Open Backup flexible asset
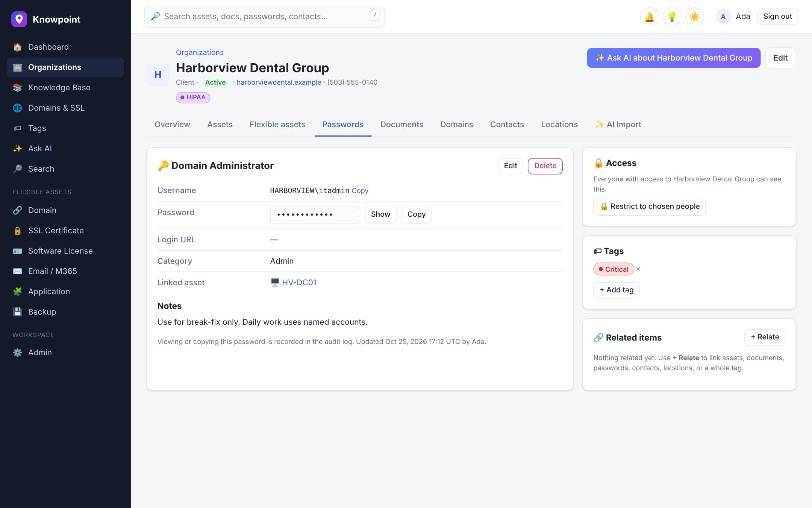 tap(65, 312)
